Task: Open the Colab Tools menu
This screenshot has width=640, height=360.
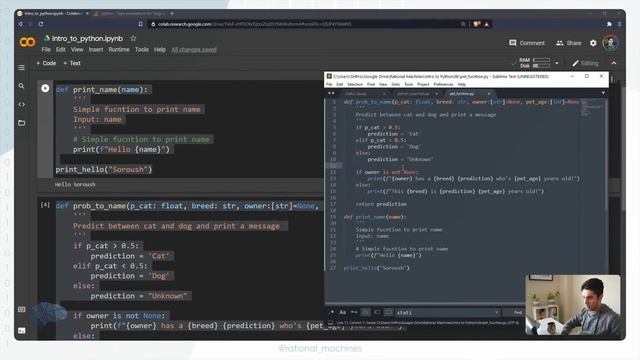Action: 142,49
